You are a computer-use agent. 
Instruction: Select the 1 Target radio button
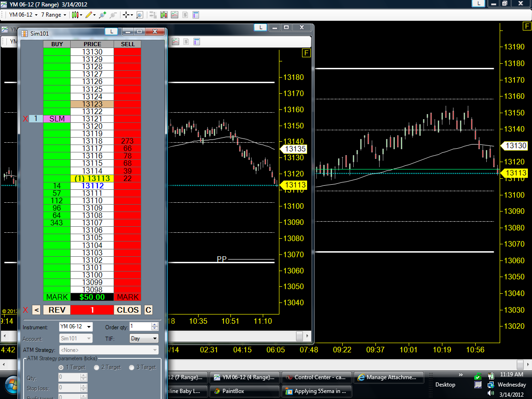61,368
